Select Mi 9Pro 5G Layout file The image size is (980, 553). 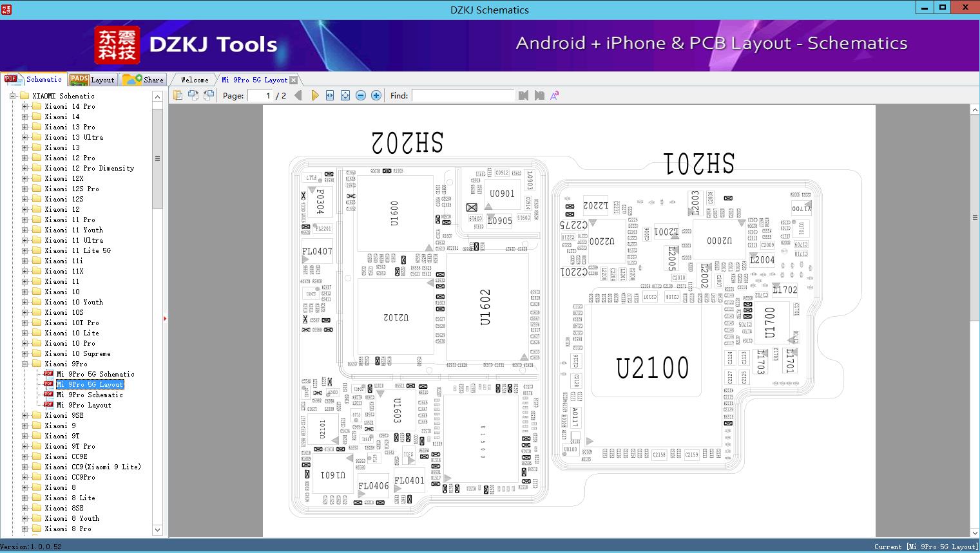click(90, 384)
